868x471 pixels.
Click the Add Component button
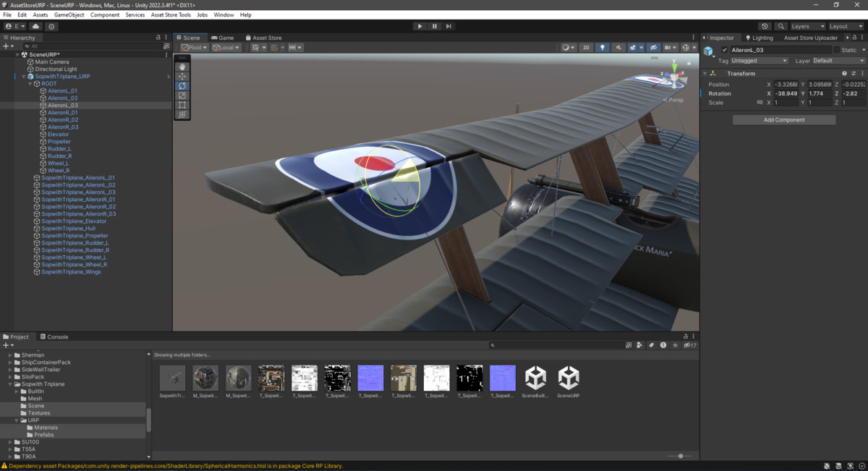[783, 119]
